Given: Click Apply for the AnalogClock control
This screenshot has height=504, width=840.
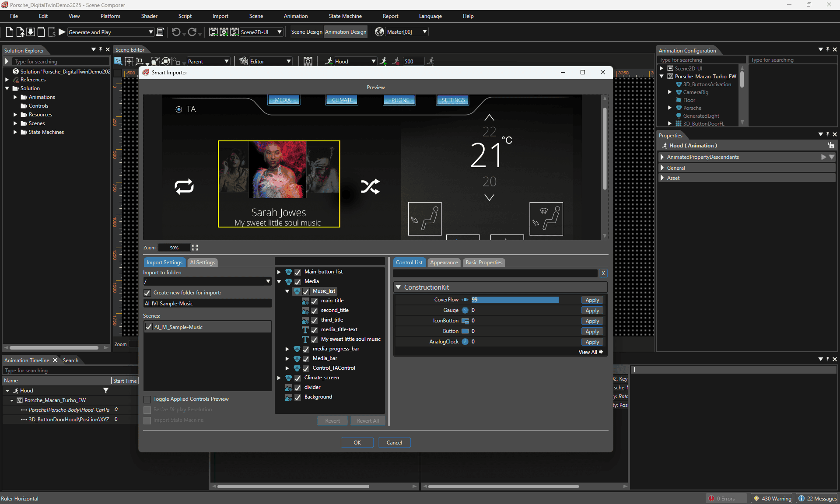Looking at the screenshot, I should (592, 342).
